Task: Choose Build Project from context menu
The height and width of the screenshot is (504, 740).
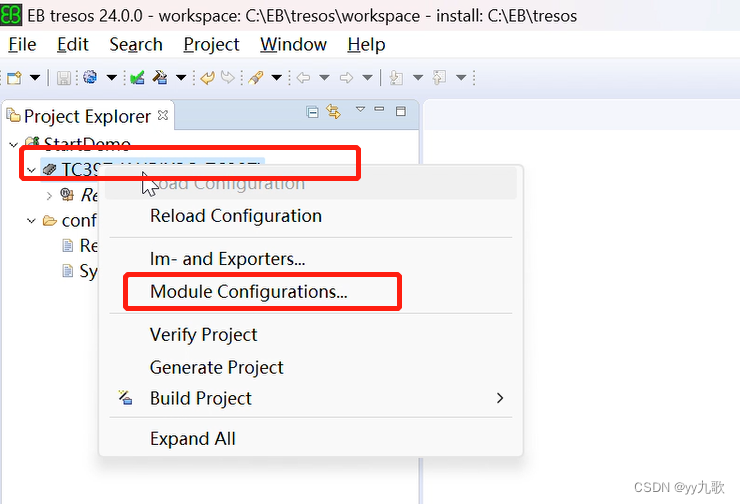Action: pyautogui.click(x=311, y=399)
